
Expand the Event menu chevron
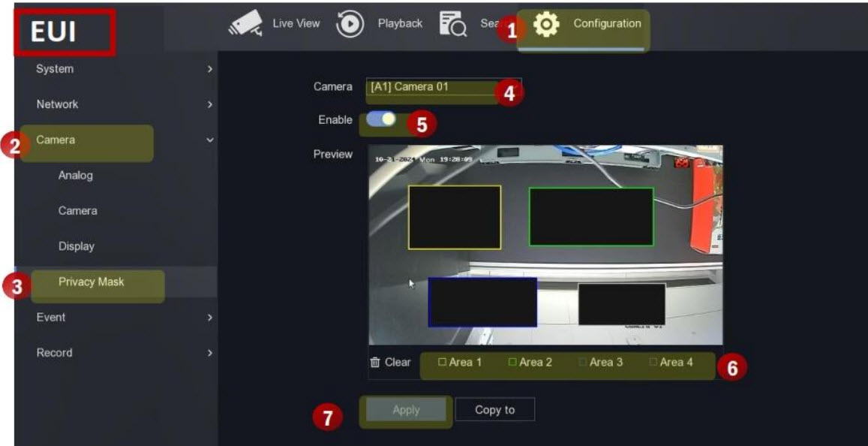point(209,318)
